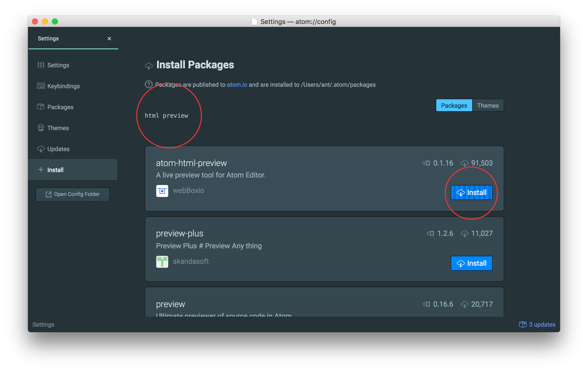Open the Updates section
588x372 pixels.
tap(73, 149)
